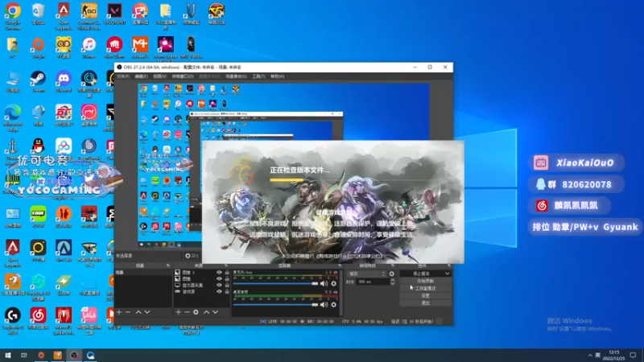644x362 pixels.
Task: Hide the top image source via eye
Action: pos(219,273)
